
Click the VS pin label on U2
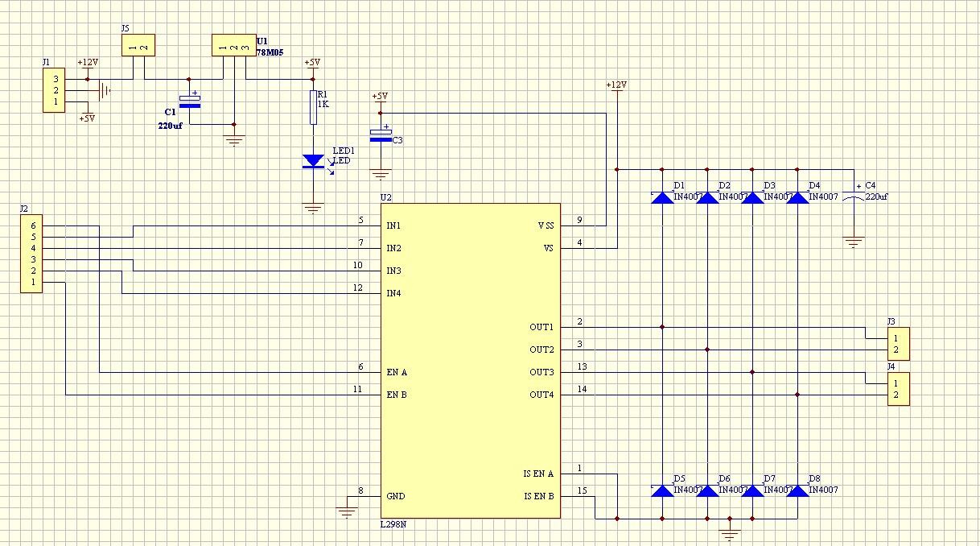[x=549, y=249]
